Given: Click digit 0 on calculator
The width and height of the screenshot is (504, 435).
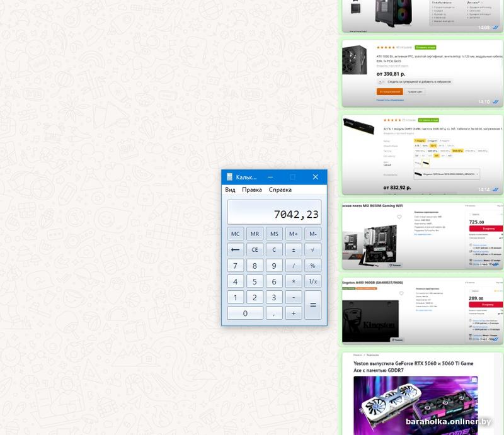Looking at the screenshot, I should (x=245, y=313).
